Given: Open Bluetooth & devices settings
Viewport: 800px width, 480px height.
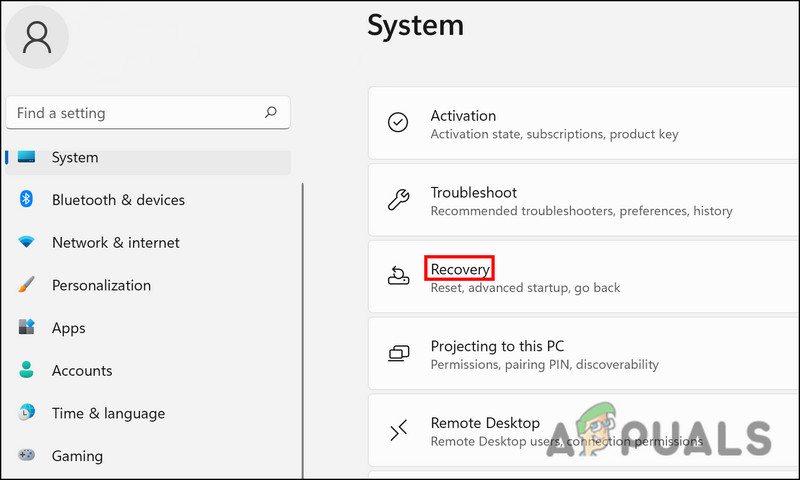Looking at the screenshot, I should click(118, 200).
